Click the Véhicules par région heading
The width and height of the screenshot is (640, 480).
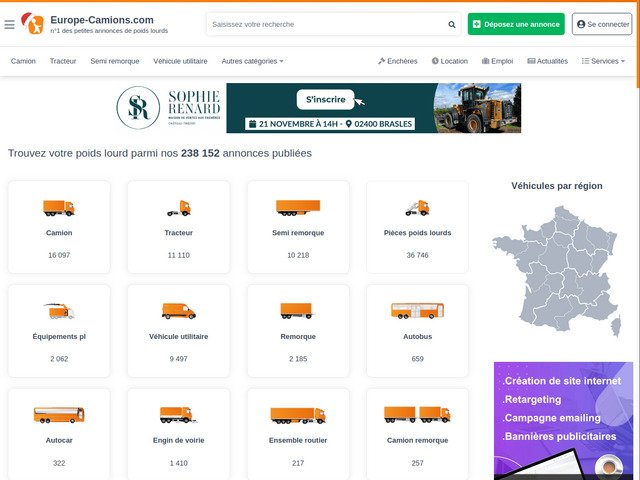[557, 186]
